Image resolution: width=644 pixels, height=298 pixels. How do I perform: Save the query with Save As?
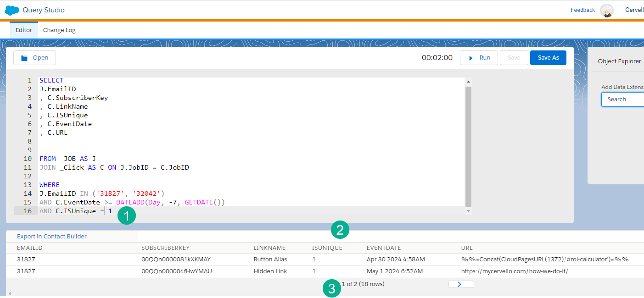[548, 57]
